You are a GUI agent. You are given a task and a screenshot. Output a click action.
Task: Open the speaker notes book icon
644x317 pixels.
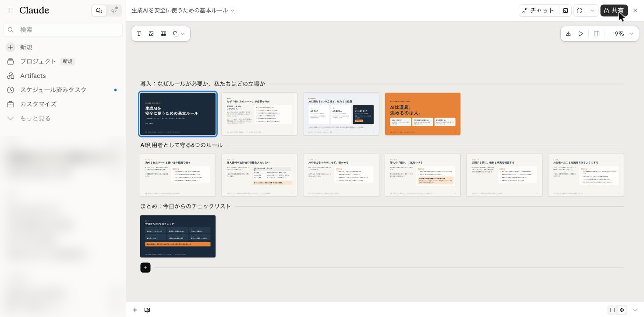point(147,310)
